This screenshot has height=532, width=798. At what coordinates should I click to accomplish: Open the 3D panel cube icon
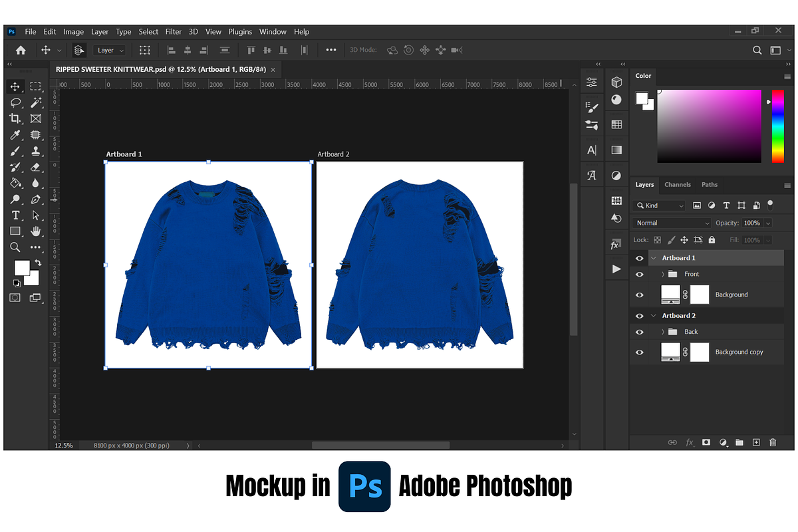click(x=616, y=82)
